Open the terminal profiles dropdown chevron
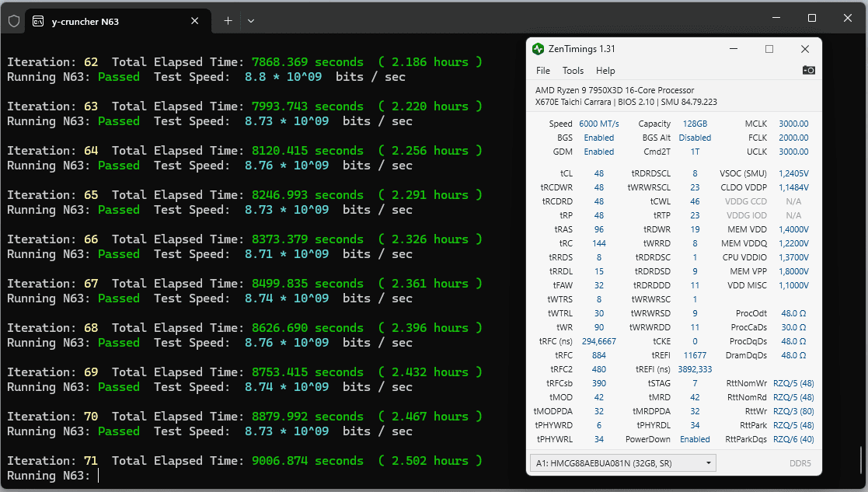The height and width of the screenshot is (492, 868). [251, 21]
